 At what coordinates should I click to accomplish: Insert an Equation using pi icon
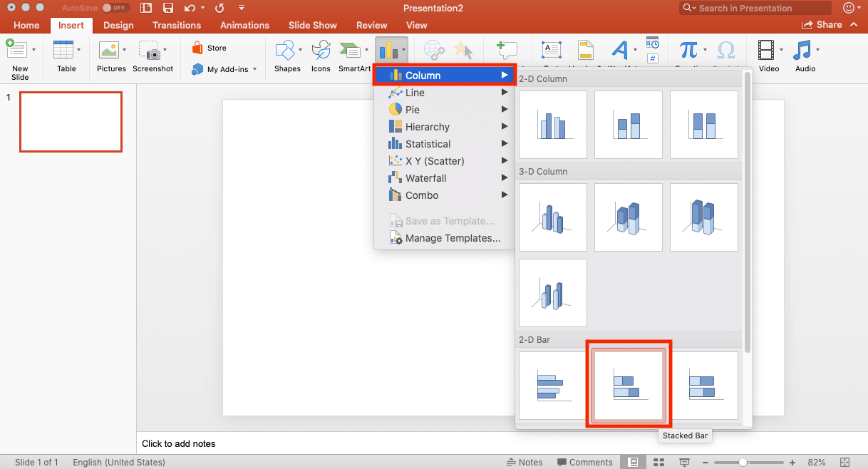coord(688,50)
